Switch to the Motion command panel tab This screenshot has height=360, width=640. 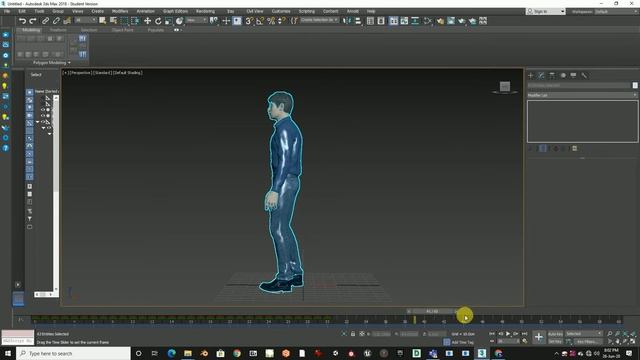click(563, 76)
